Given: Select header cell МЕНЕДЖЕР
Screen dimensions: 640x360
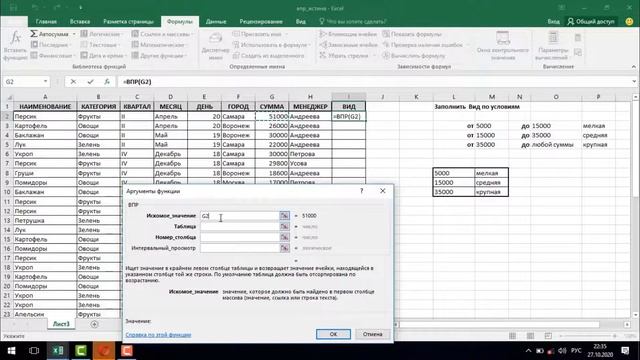Looking at the screenshot, I should click(x=310, y=107).
